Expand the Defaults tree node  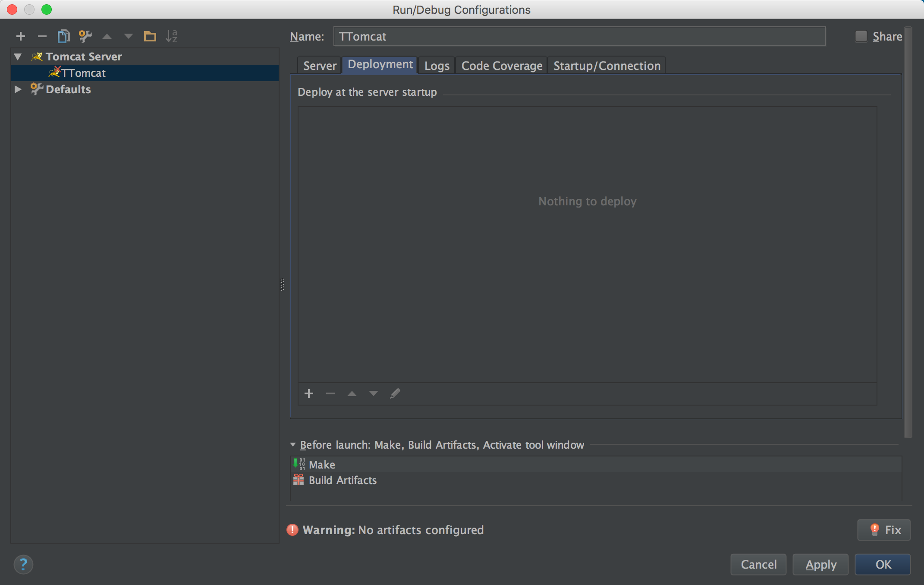[17, 89]
